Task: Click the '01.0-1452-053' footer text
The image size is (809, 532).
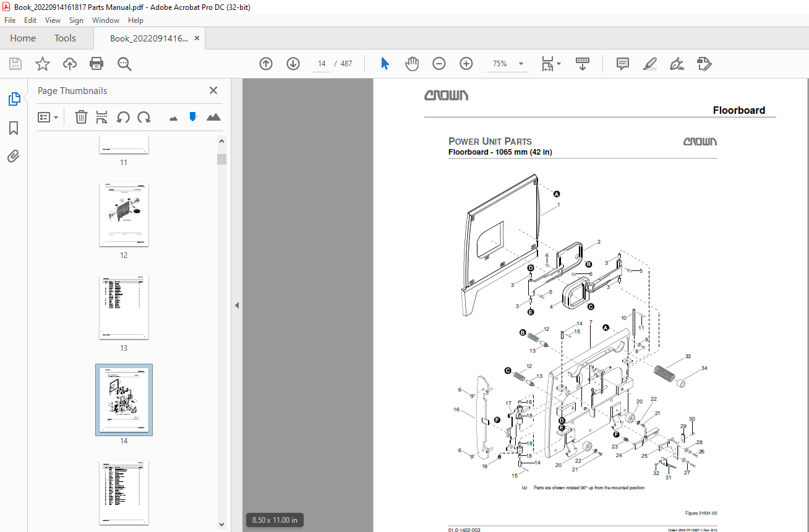Action: (x=464, y=530)
